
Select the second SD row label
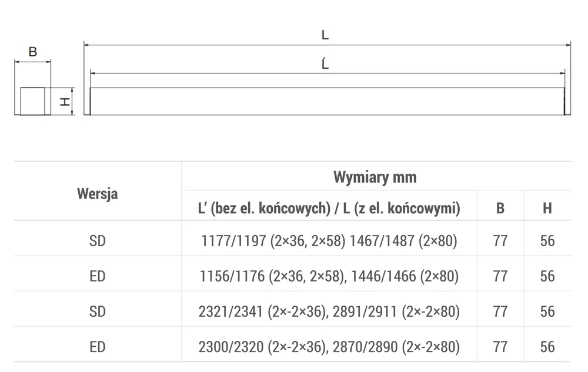pyautogui.click(x=98, y=311)
